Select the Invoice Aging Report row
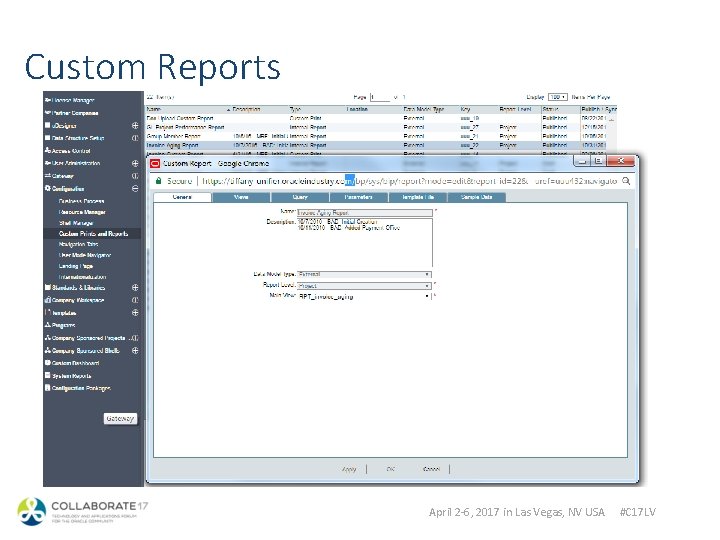Viewport: 720px width, 540px height. [x=376, y=145]
